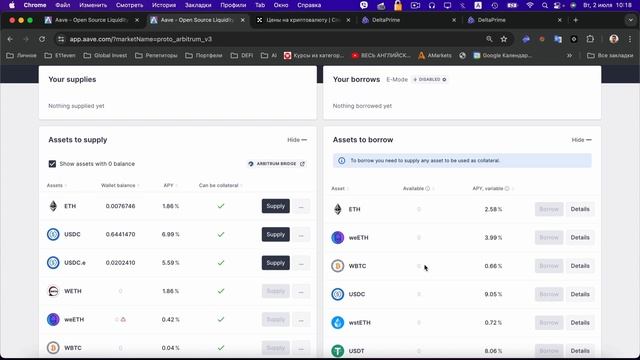This screenshot has width=640, height=360.
Task: Click the WBTC token icon in borrow list
Action: click(x=338, y=266)
